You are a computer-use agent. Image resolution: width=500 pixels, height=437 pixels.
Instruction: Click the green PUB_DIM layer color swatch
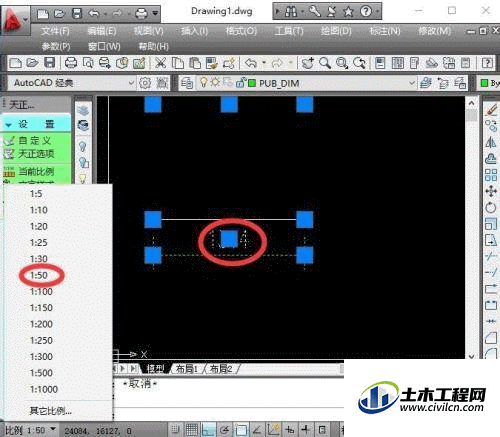point(252,83)
